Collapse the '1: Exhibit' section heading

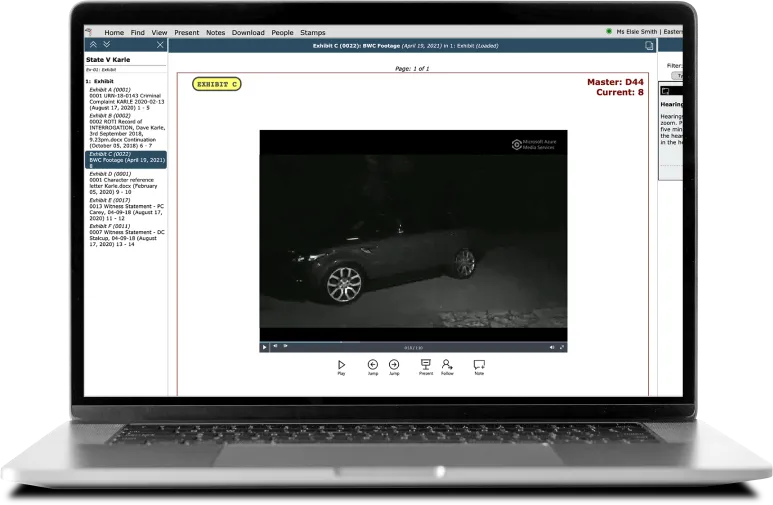100,81
